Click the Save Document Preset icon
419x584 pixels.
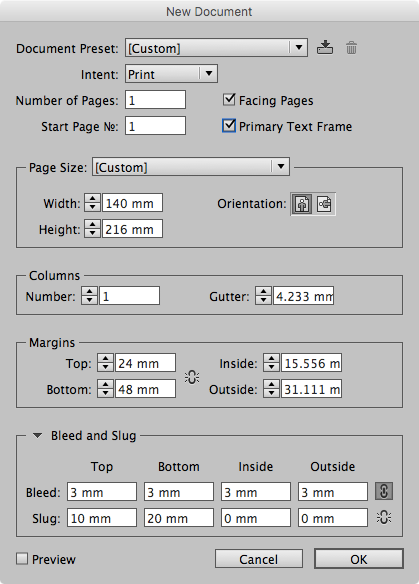(325, 48)
